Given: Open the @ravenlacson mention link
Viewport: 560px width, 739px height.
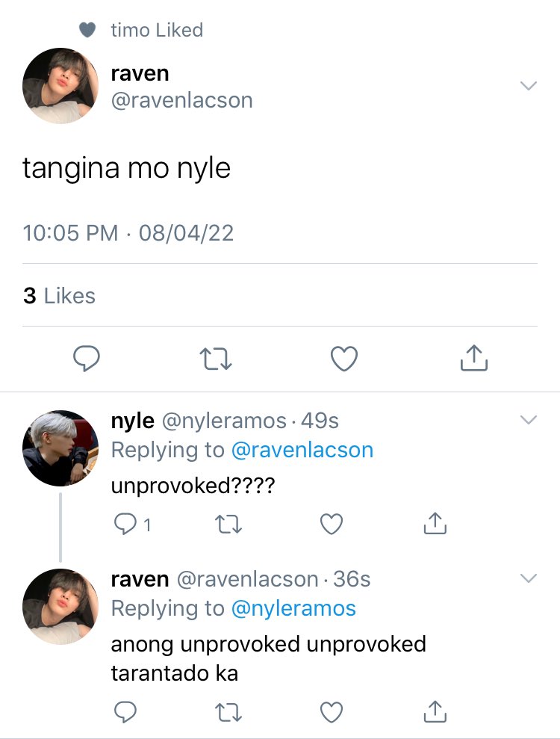Looking at the screenshot, I should 302,450.
